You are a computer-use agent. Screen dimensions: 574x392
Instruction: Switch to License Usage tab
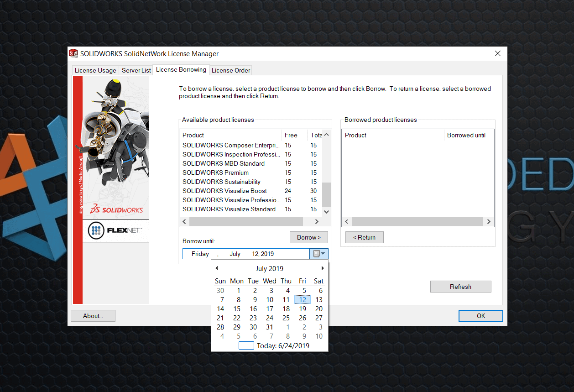click(x=95, y=70)
